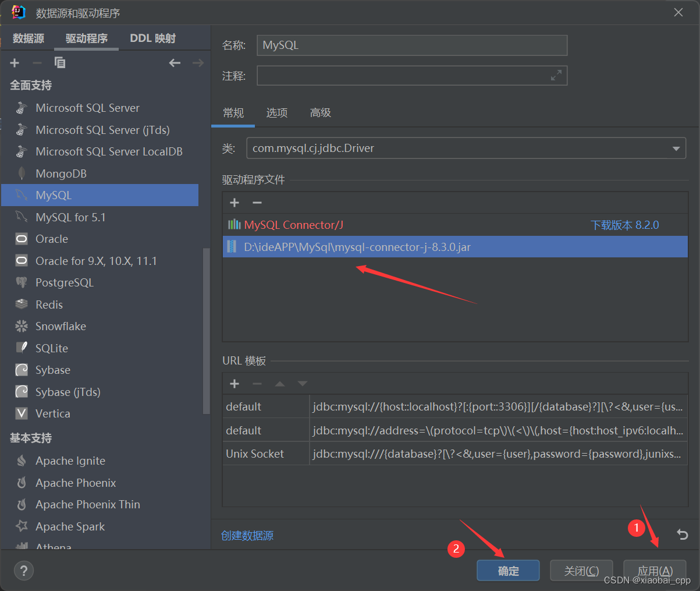The image size is (700, 591).
Task: Go back with the left arrow icon
Action: coord(175,63)
